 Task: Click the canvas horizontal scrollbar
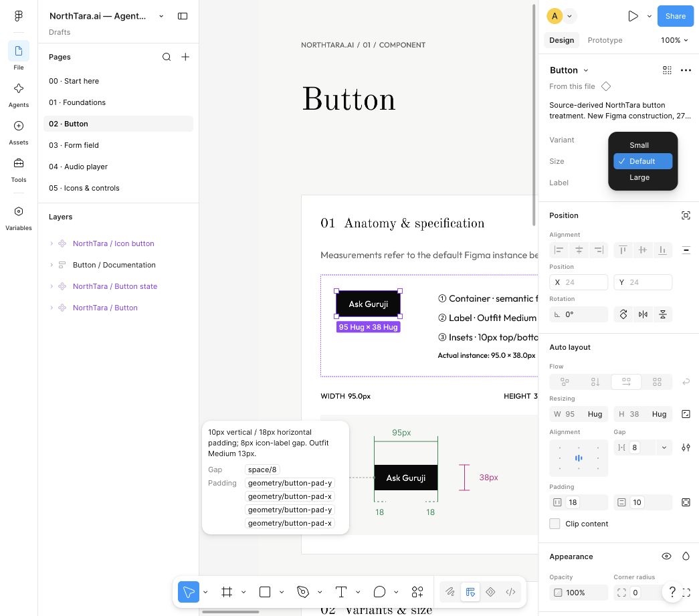231,612
